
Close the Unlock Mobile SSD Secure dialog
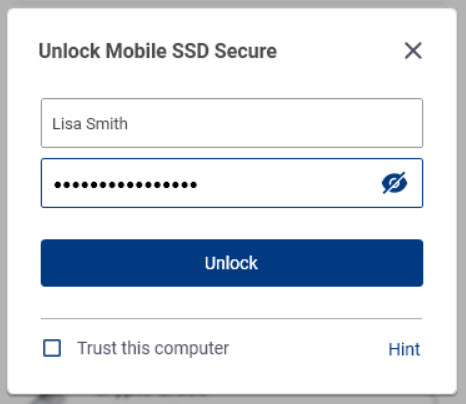tap(413, 51)
